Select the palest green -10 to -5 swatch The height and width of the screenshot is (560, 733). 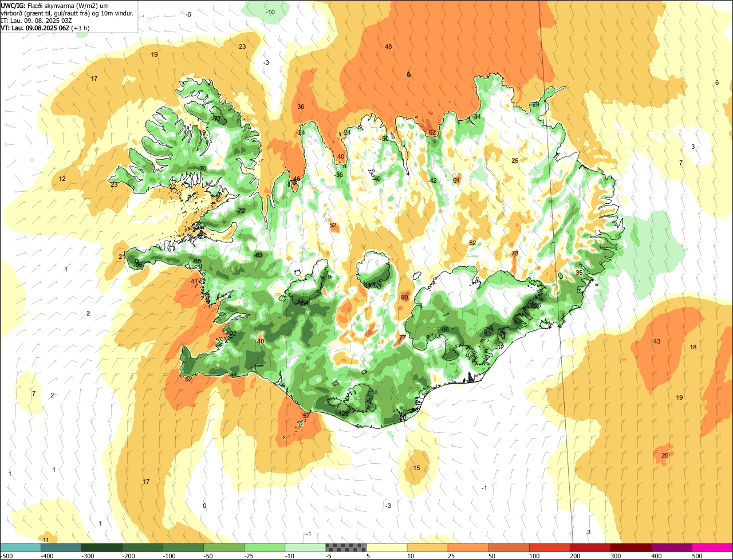[x=305, y=547]
